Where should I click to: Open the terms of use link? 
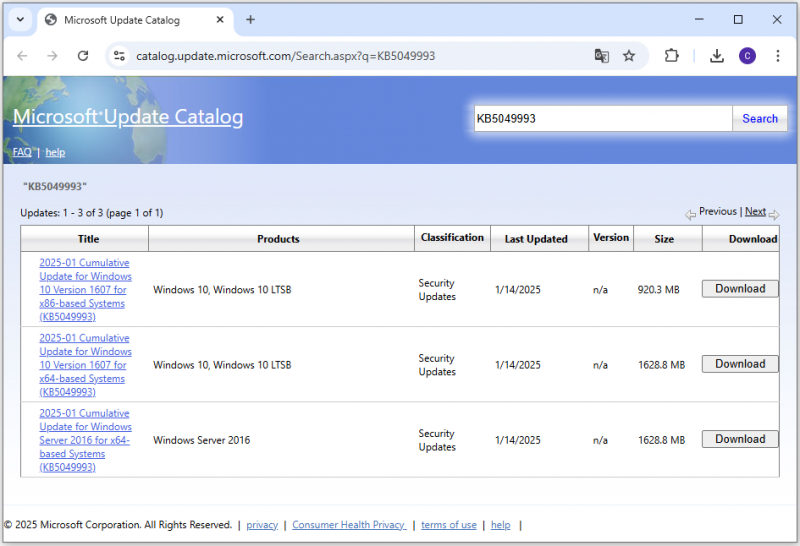(x=448, y=525)
